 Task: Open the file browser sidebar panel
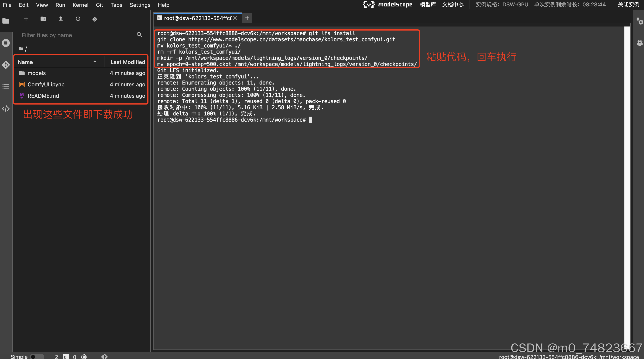[x=6, y=21]
